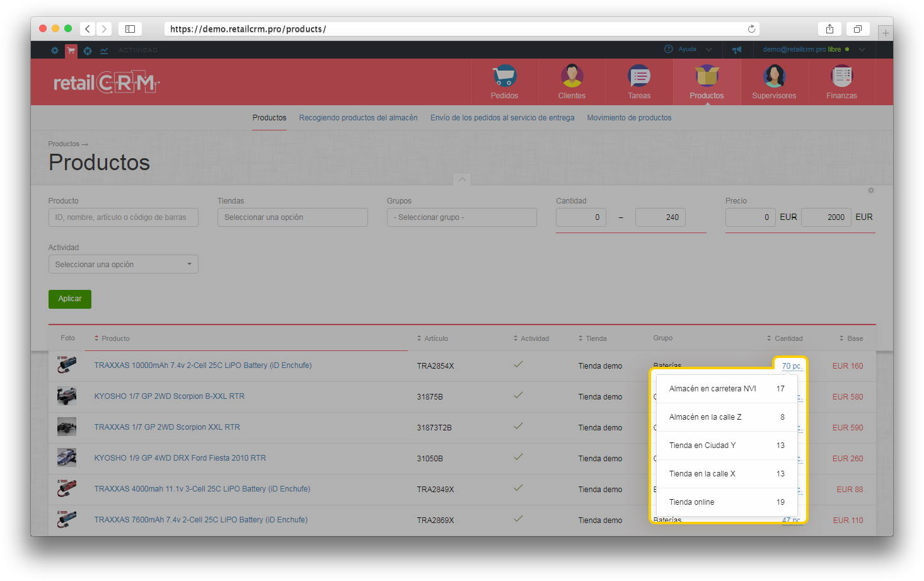The height and width of the screenshot is (581, 924).
Task: Go to Pedidos via shopping cart icon
Action: (x=504, y=76)
